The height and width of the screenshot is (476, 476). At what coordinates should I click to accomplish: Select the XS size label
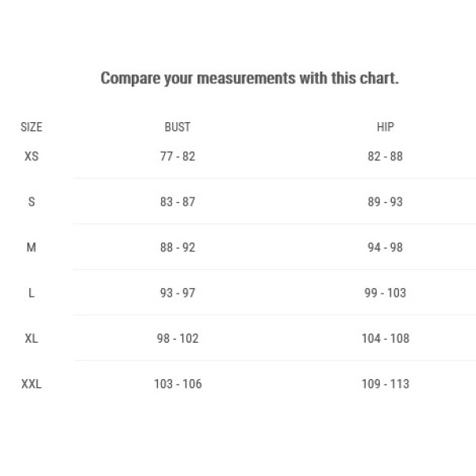(x=31, y=156)
